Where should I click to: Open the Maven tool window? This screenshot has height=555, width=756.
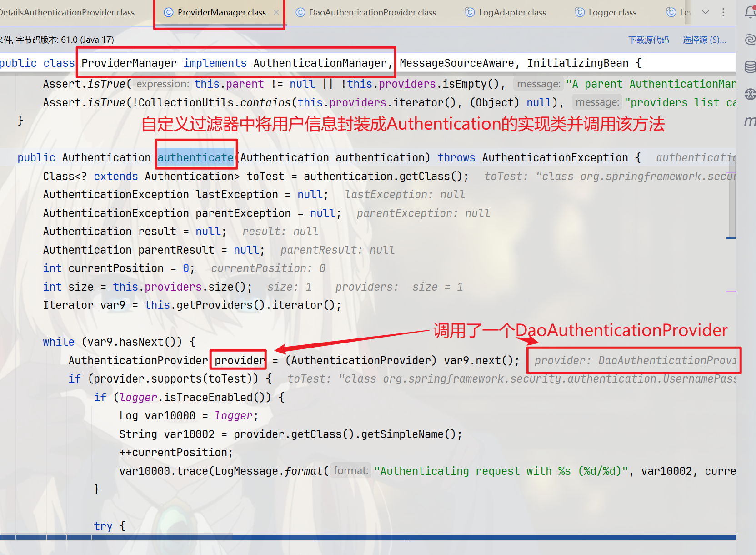pos(750,121)
